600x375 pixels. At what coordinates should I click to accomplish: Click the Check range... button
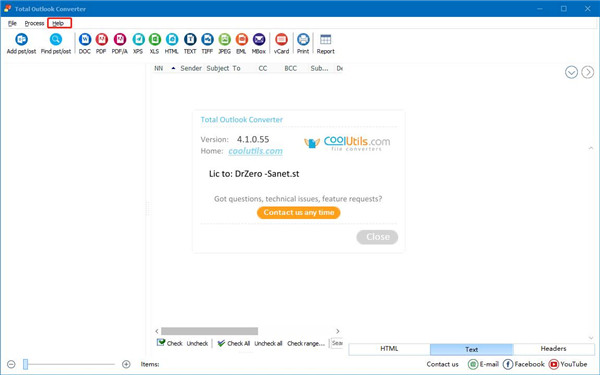[x=306, y=344]
